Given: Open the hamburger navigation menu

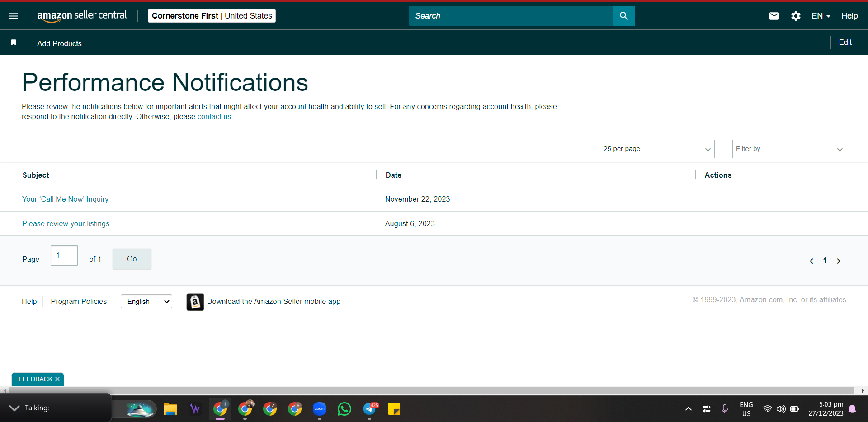Looking at the screenshot, I should [14, 16].
